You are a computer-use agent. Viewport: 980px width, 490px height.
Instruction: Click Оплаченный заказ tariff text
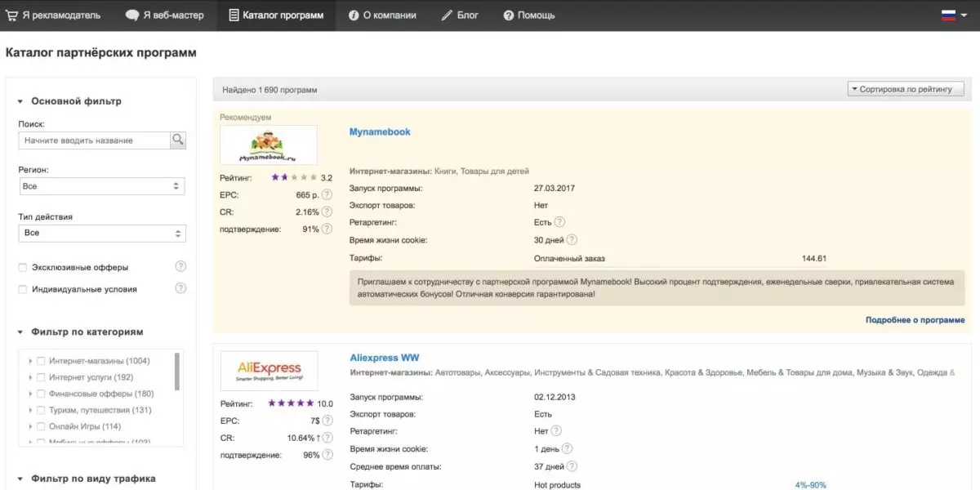[x=568, y=258]
